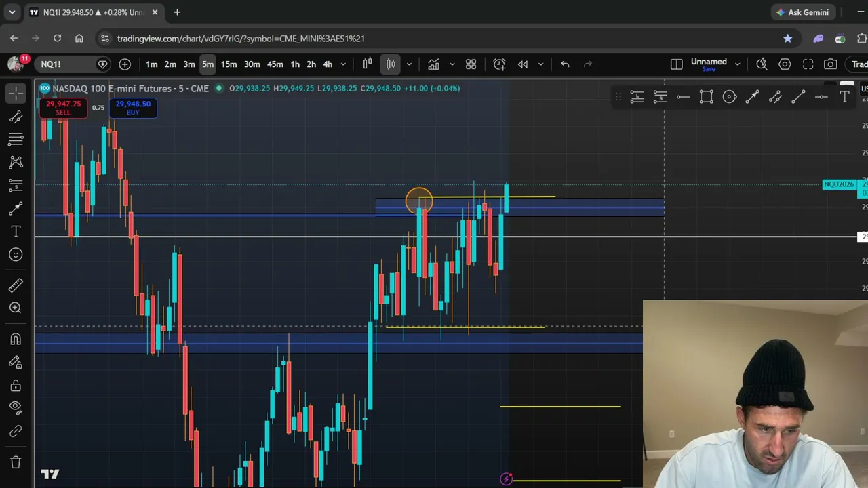This screenshot has width=868, height=488.
Task: Start bar replay mode
Action: [x=523, y=64]
